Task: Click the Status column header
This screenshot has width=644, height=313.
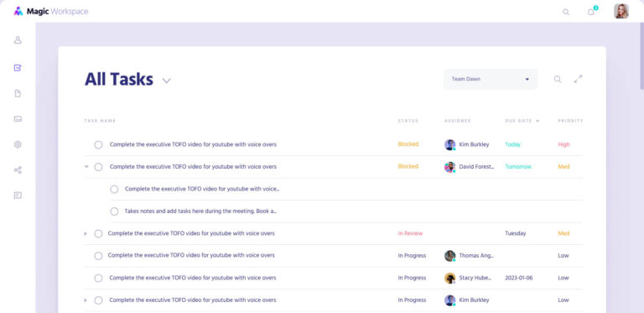Action: [x=408, y=121]
